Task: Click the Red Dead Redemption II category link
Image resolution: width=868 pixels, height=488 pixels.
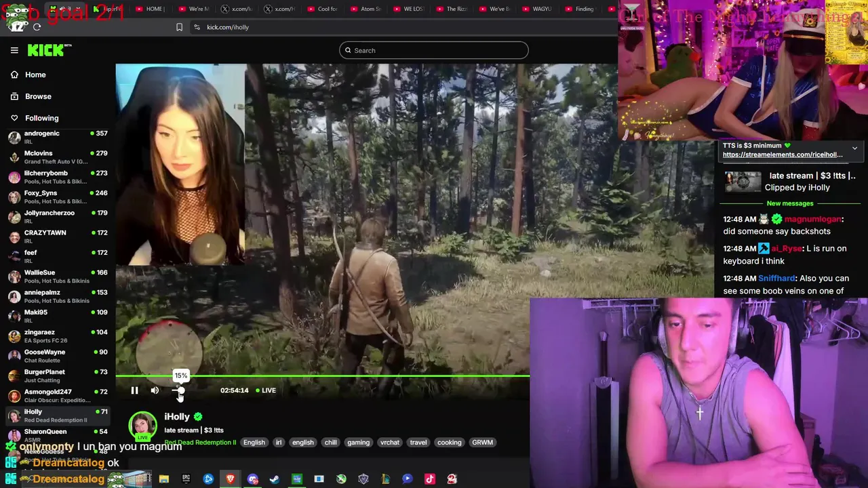Action: coord(201,443)
